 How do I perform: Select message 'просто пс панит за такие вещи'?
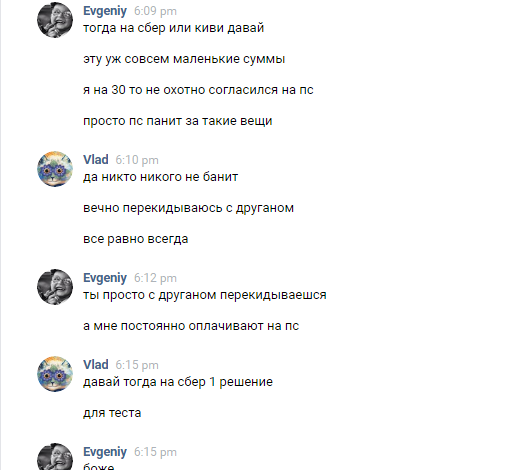tap(177, 121)
